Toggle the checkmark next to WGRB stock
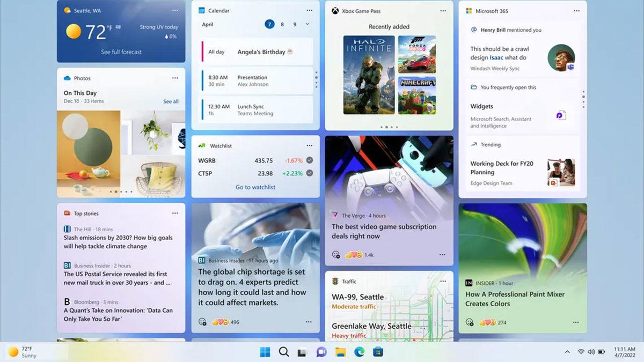The height and width of the screenshot is (362, 644). [x=310, y=160]
